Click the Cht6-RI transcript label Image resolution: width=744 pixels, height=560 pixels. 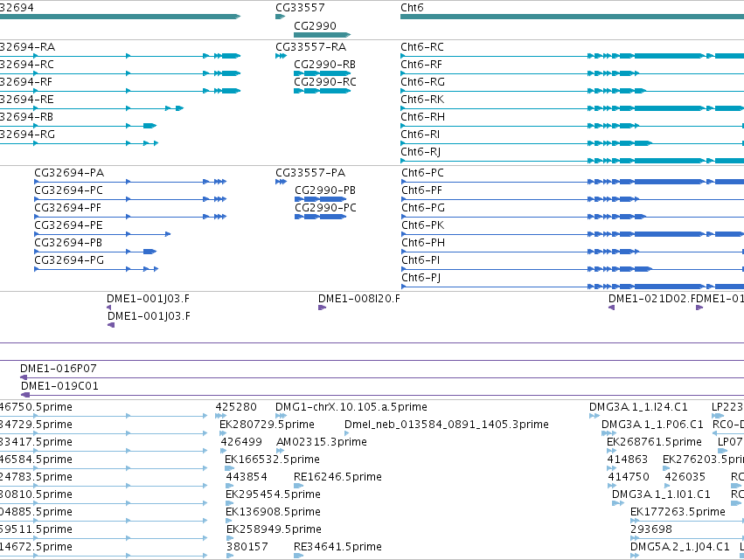click(x=421, y=135)
